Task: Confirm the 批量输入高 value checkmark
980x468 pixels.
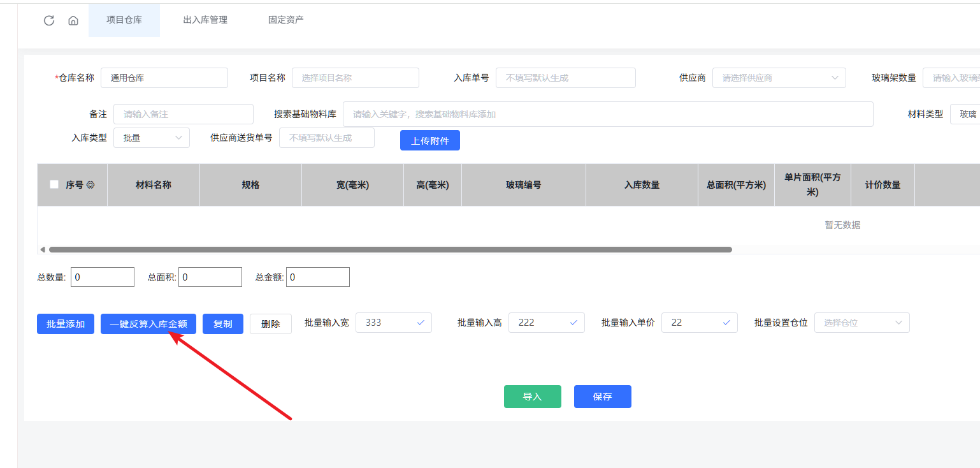Action: point(573,323)
